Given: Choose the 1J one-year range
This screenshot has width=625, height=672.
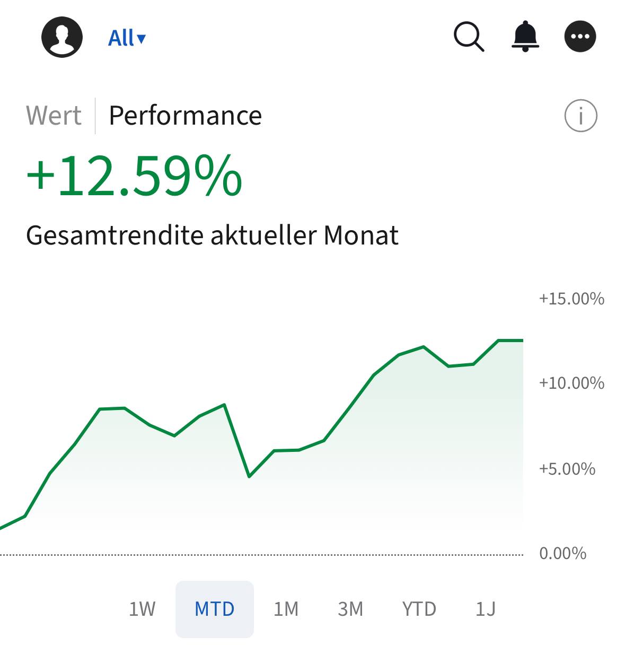Looking at the screenshot, I should pos(485,609).
